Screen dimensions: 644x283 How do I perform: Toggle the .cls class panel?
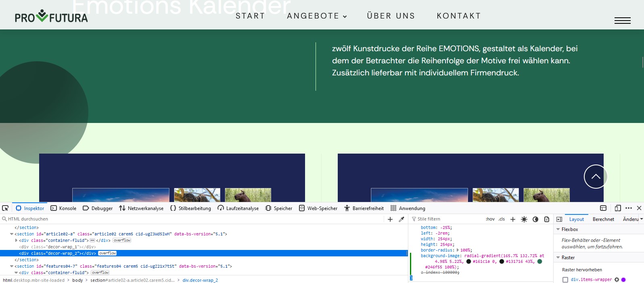pos(502,219)
